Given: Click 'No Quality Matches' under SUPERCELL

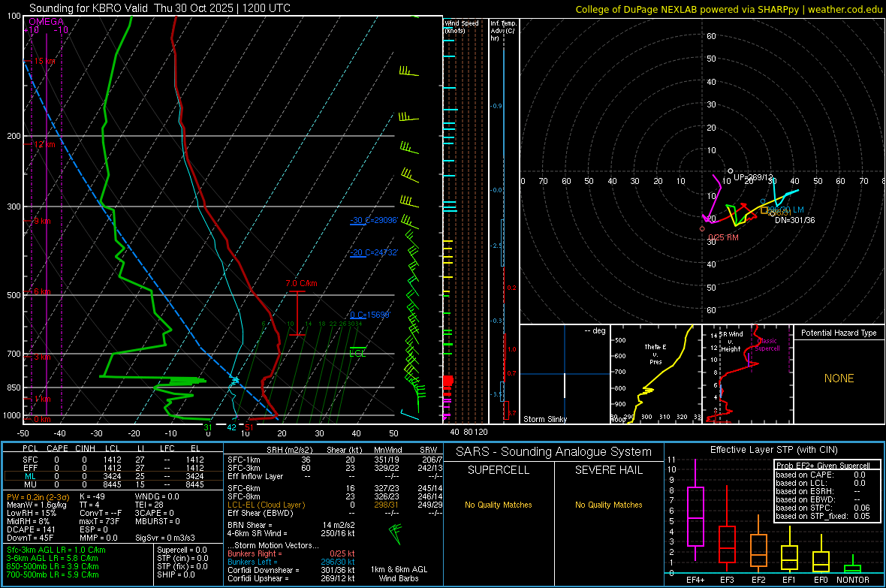Looking at the screenshot, I should (x=499, y=505).
